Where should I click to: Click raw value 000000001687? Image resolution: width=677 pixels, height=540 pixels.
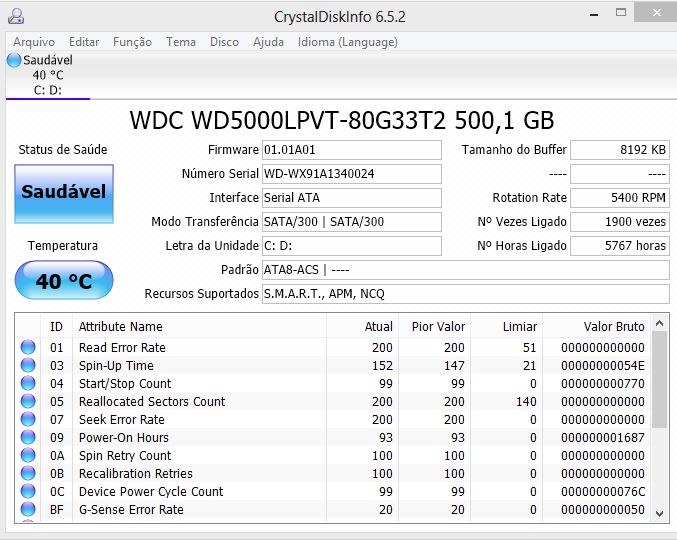tap(603, 437)
